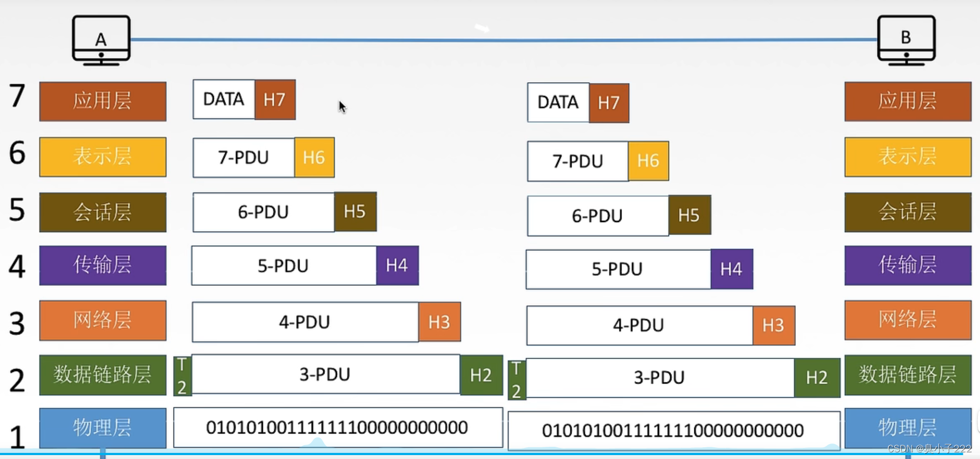Click the bit stream box on host A side
This screenshot has width=980, height=459.
pyautogui.click(x=338, y=427)
